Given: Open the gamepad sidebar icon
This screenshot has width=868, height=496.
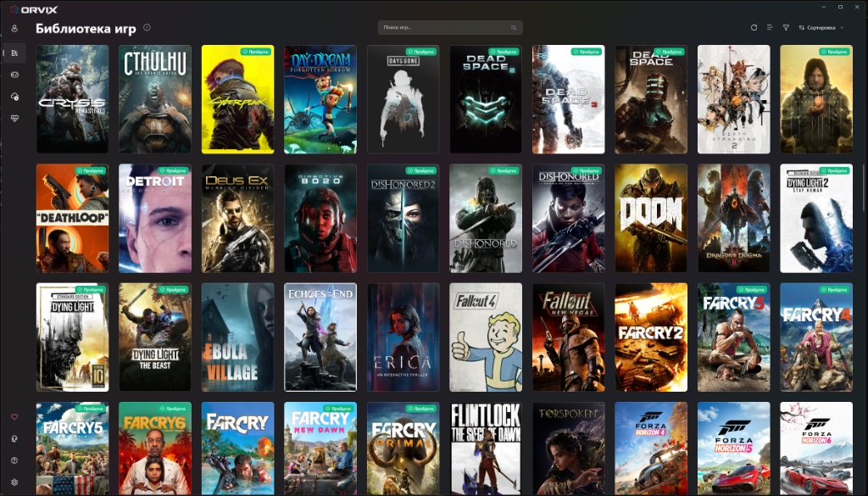Looking at the screenshot, I should 14,75.
